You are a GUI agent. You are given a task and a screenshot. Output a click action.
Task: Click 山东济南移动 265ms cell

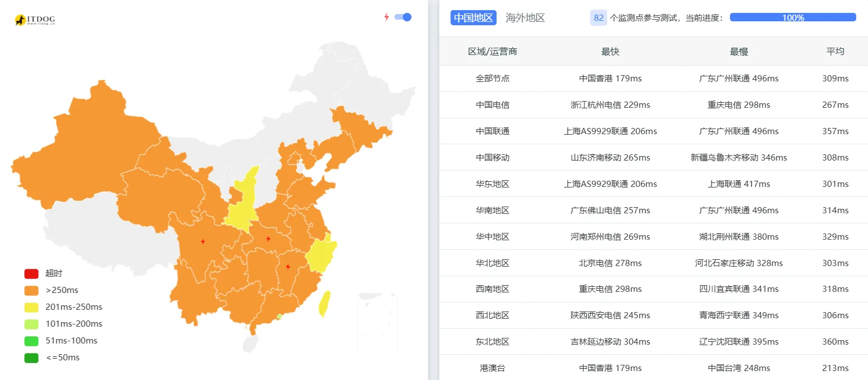(x=610, y=158)
